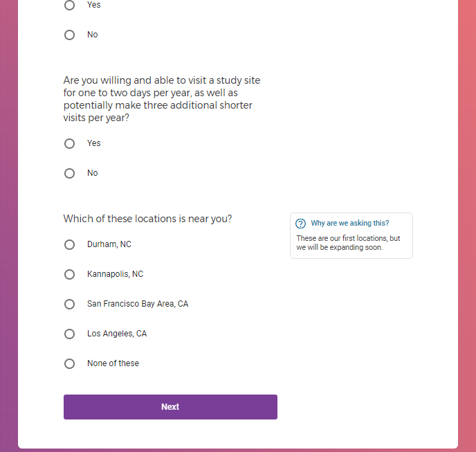Select No radio for the topmost question
The image size is (476, 452).
click(69, 35)
